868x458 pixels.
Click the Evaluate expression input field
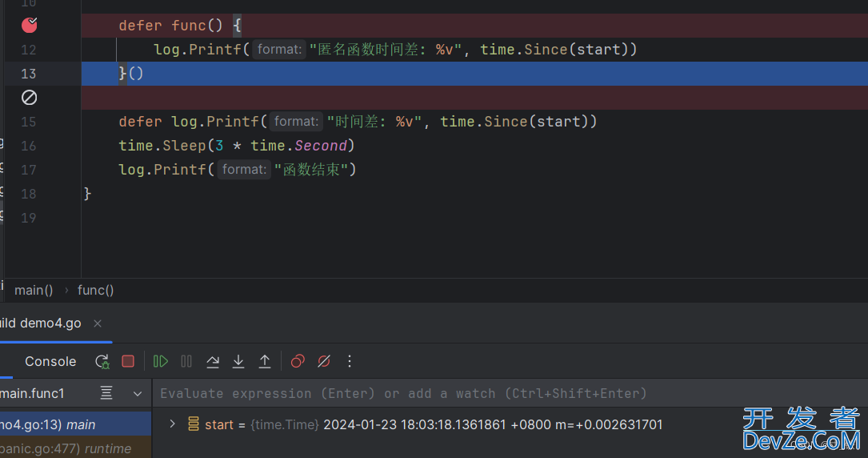[510, 394]
